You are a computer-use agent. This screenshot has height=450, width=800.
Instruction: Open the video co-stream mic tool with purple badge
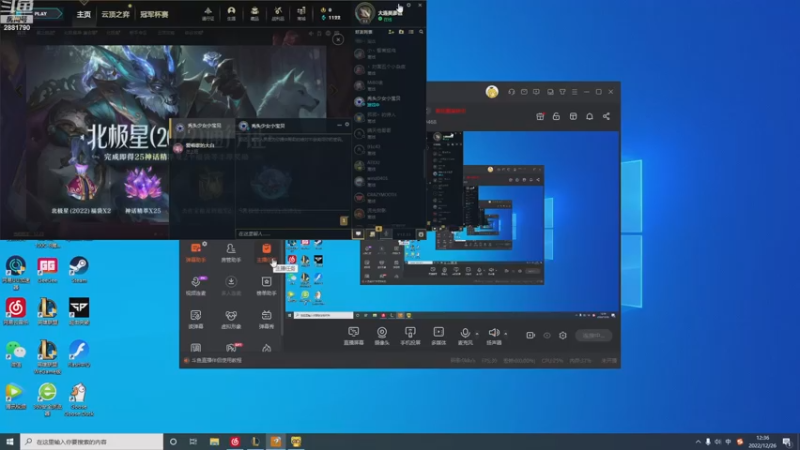196,286
